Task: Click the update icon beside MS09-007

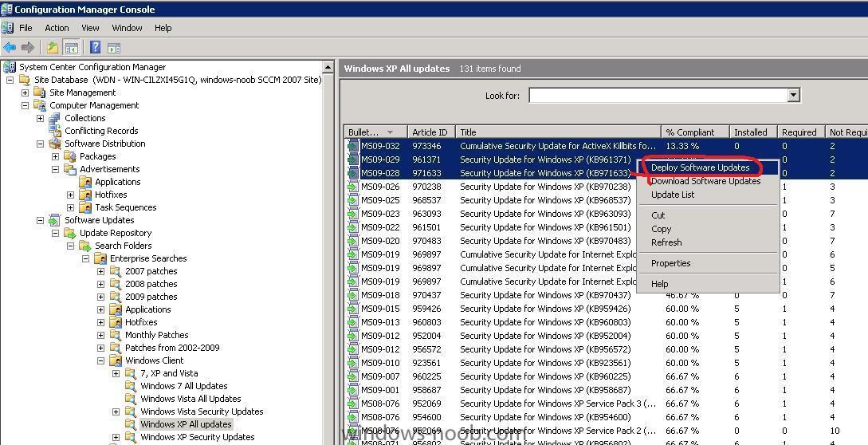Action: (352, 376)
